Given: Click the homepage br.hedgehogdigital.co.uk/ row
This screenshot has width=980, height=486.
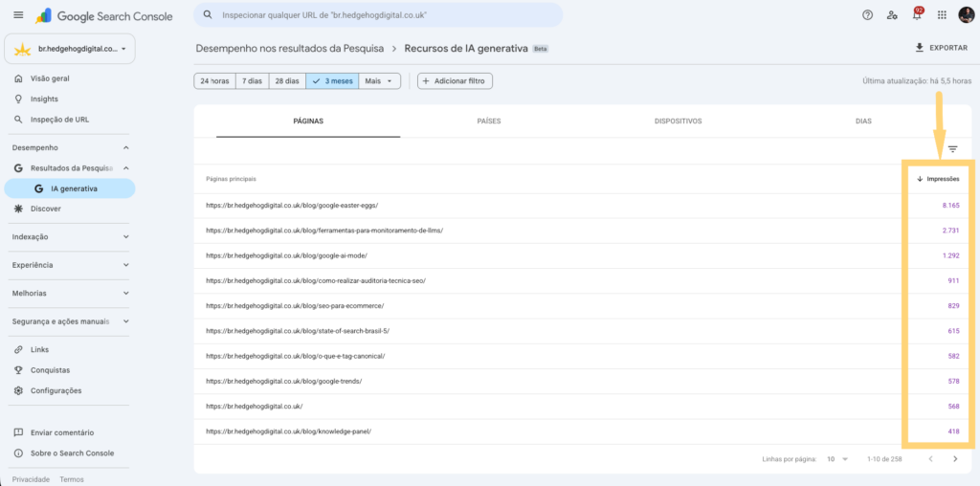Looking at the screenshot, I should point(583,406).
